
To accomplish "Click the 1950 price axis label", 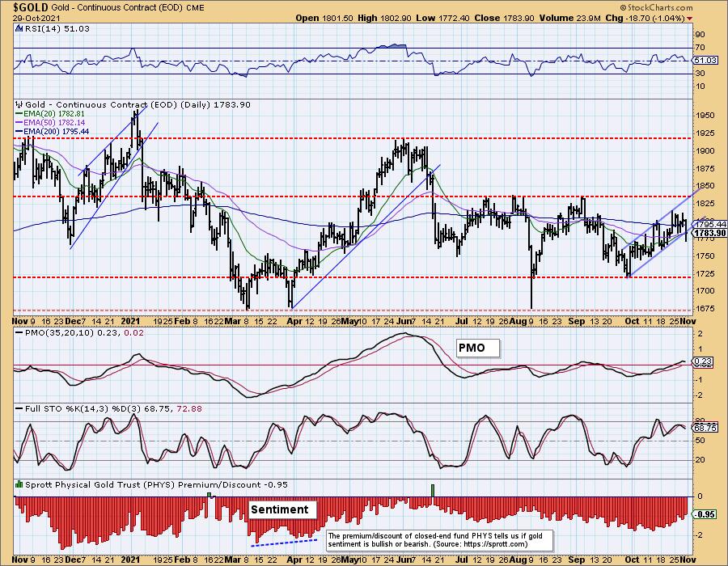I will click(x=705, y=116).
